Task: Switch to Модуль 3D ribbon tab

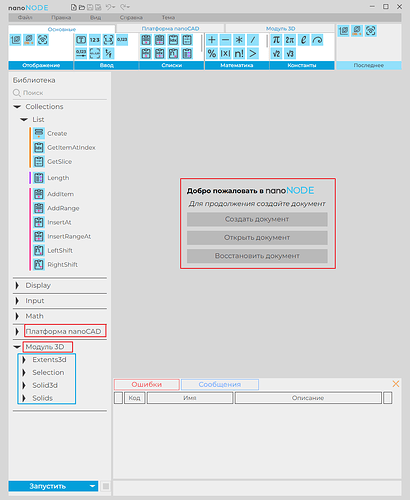Action: pos(280,29)
